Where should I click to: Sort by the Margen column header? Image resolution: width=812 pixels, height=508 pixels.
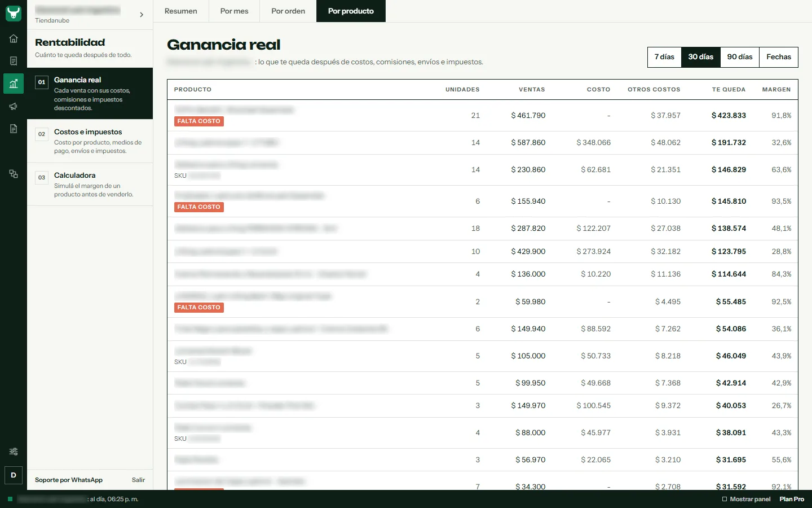click(x=776, y=89)
